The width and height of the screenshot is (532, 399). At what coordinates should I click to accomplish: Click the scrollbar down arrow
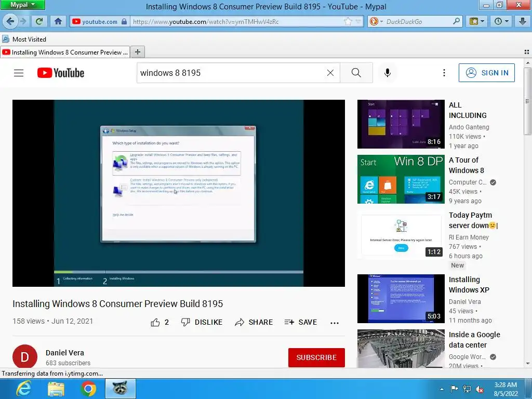[x=528, y=364]
